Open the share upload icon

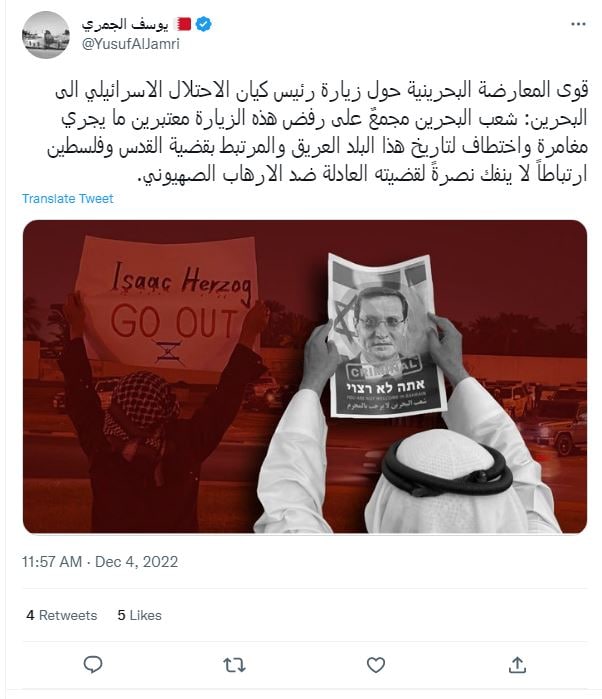pyautogui.click(x=517, y=665)
